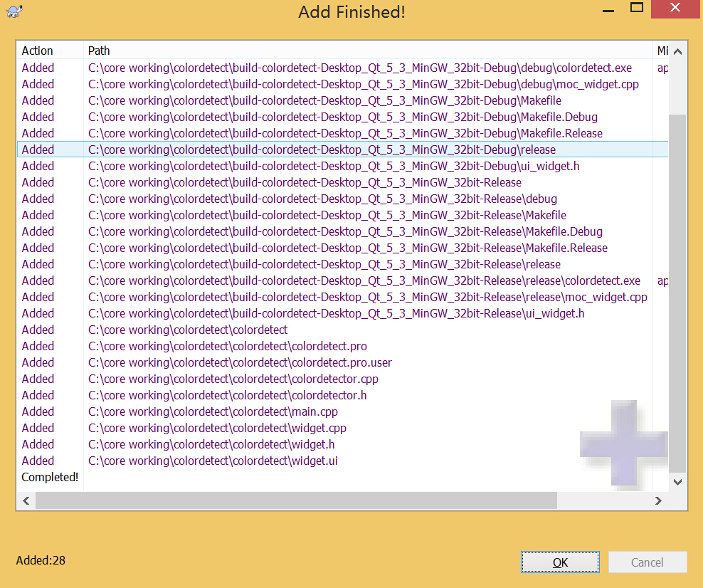
Task: Click vertical scrollbar down arrow
Action: (x=678, y=482)
